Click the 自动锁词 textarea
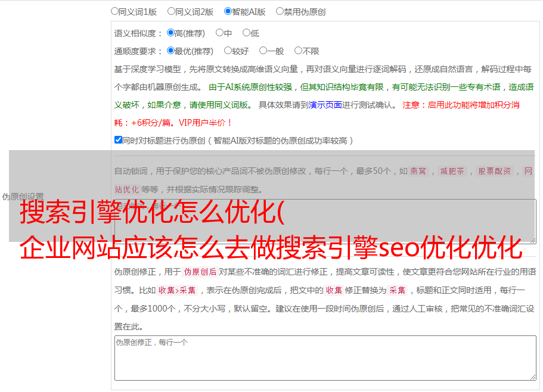Image resolution: width=543 pixels, height=392 pixels. pyautogui.click(x=325, y=222)
